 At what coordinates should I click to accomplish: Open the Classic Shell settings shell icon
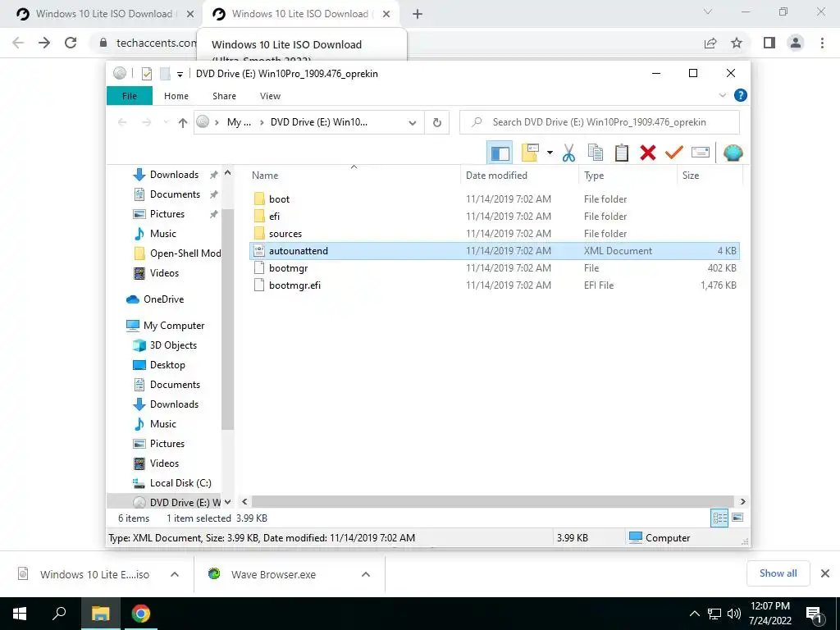(733, 153)
